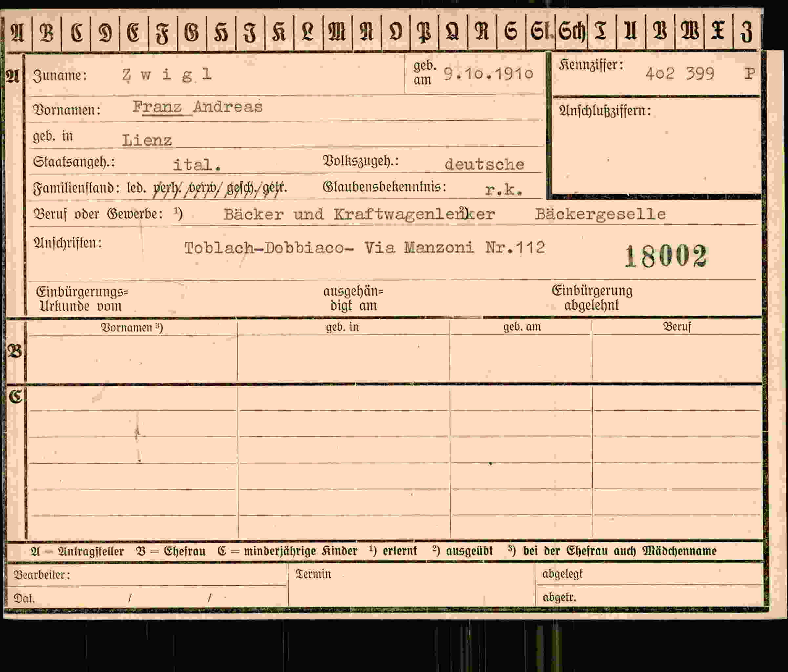788x672 pixels.
Task: Click the struck-out 'verh.' option
Action: (x=167, y=188)
